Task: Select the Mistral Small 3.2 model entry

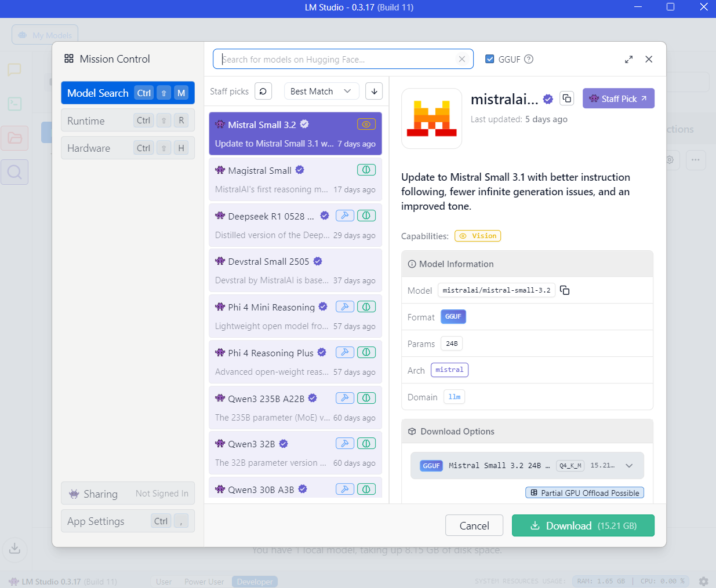Action: 295,134
